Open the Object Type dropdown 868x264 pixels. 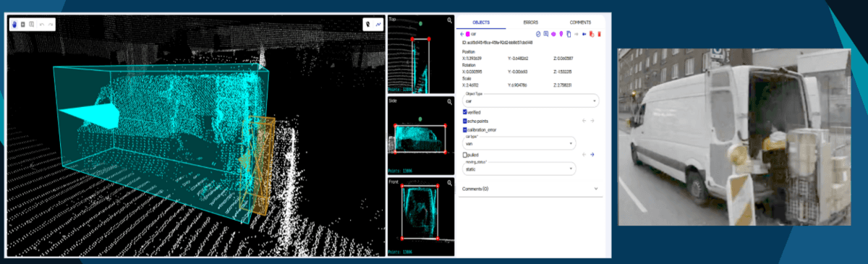pyautogui.click(x=530, y=101)
